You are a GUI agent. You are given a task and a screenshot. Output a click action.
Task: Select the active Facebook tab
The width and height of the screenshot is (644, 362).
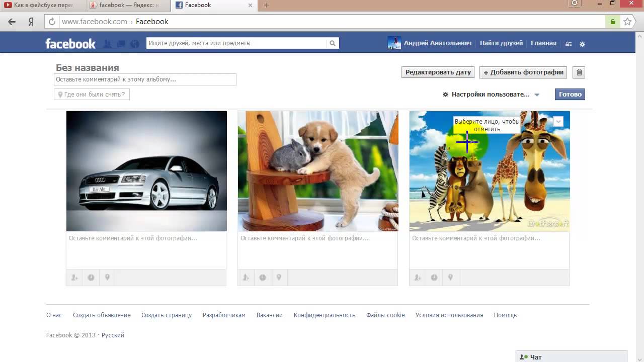[214, 5]
